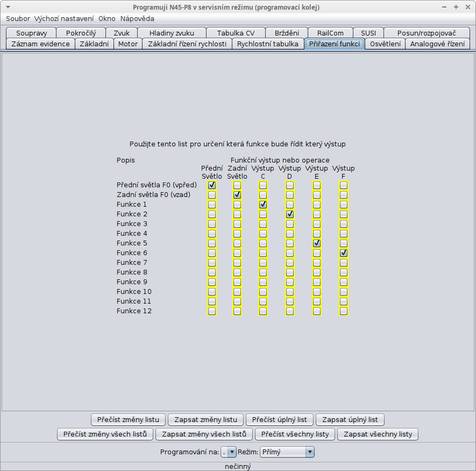This screenshot has height=471, width=476.
Task: Click Zapsat všechny listy button
Action: (x=378, y=434)
